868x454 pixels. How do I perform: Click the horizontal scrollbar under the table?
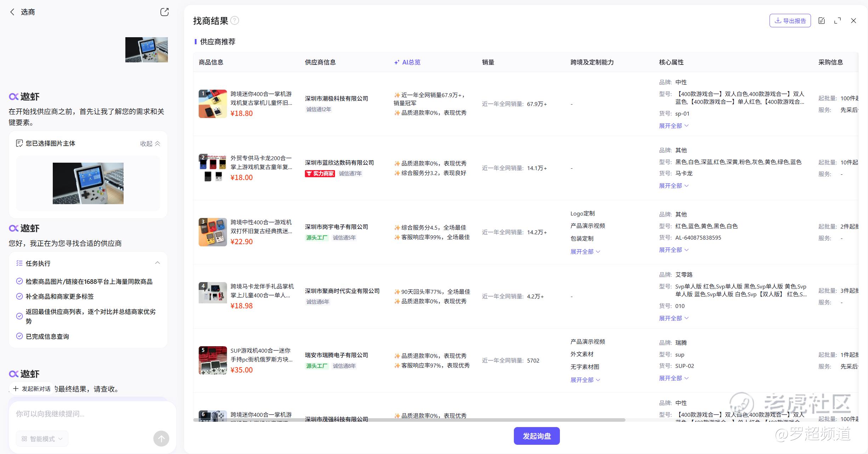click(409, 420)
